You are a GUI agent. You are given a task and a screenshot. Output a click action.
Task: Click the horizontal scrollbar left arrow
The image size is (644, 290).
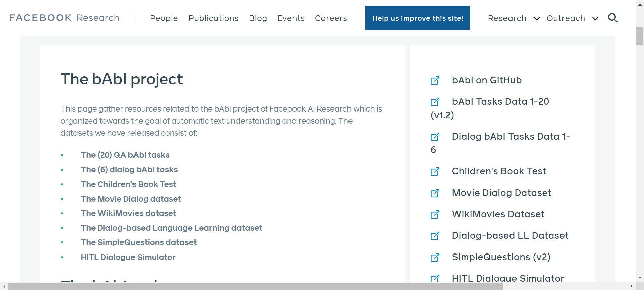pos(4,286)
